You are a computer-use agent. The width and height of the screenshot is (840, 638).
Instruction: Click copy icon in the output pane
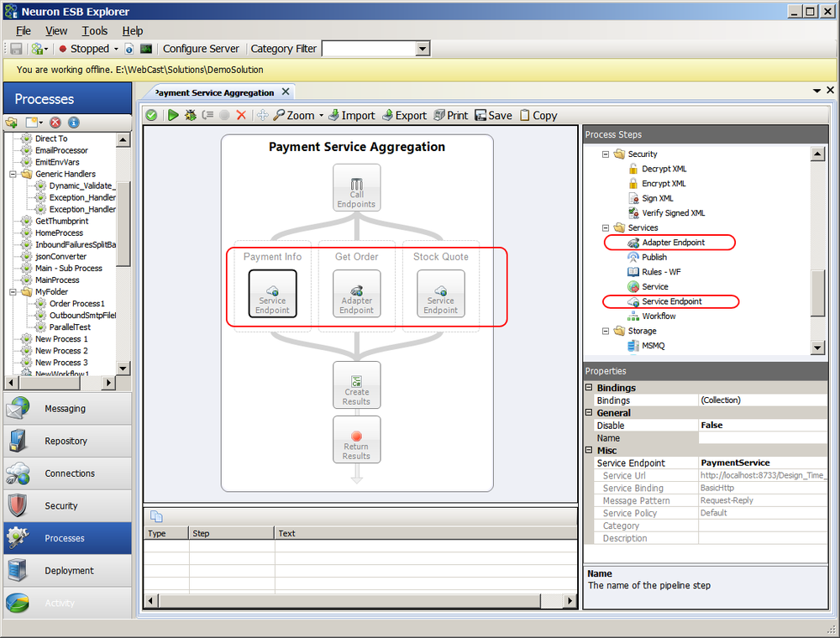click(156, 516)
